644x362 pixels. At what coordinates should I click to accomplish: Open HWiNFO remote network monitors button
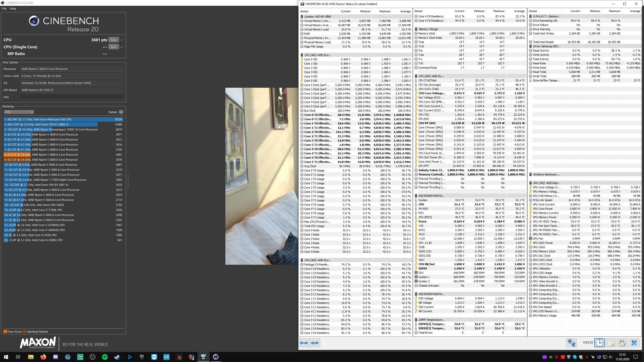pos(571,343)
